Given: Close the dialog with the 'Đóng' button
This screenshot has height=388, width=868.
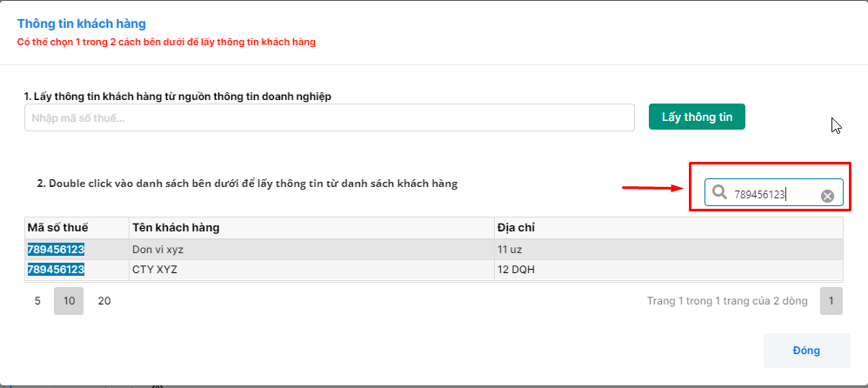Looking at the screenshot, I should [806, 350].
